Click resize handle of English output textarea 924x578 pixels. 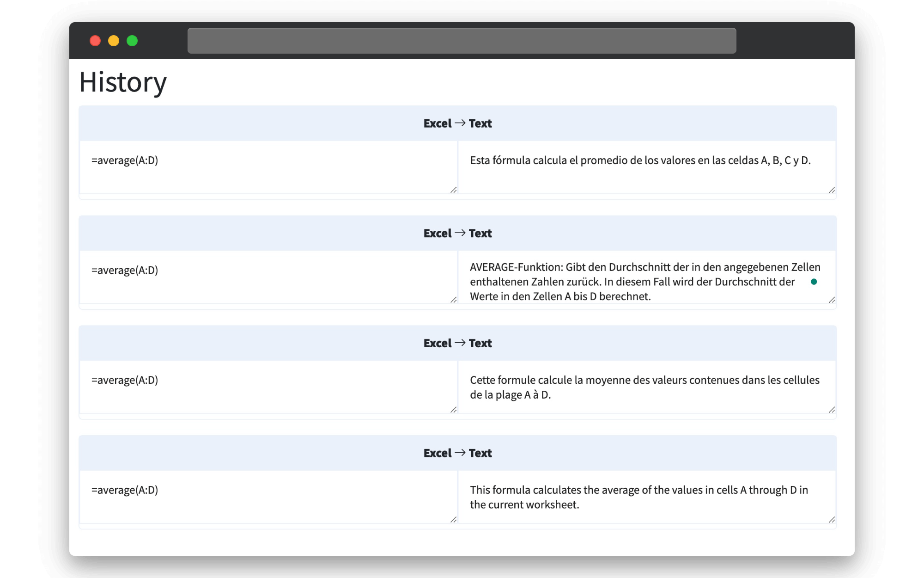[832, 520]
